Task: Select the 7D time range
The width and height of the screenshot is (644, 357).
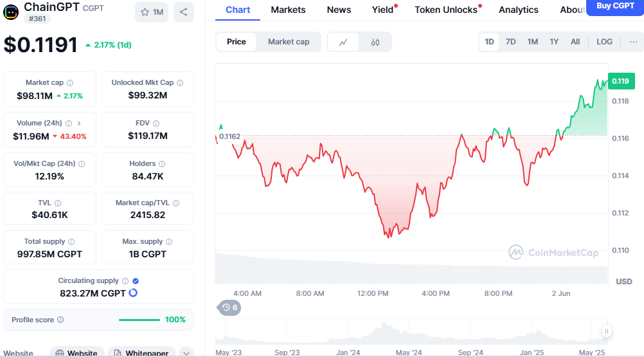Action: pos(510,42)
